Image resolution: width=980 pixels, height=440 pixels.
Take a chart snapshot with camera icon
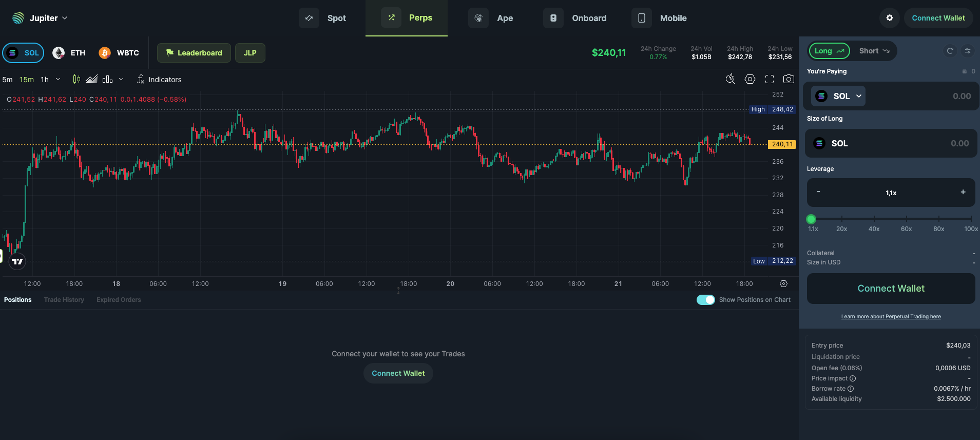[789, 79]
